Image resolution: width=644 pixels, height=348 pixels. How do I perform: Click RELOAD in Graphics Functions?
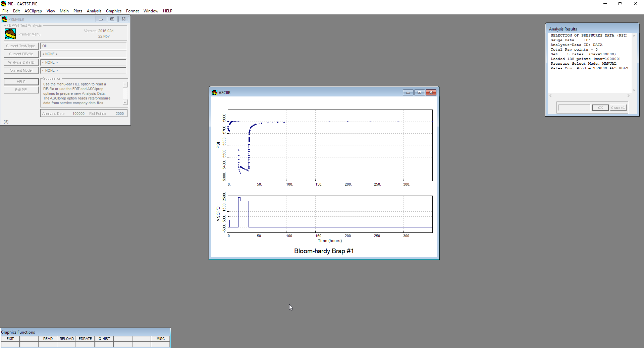pos(66,339)
